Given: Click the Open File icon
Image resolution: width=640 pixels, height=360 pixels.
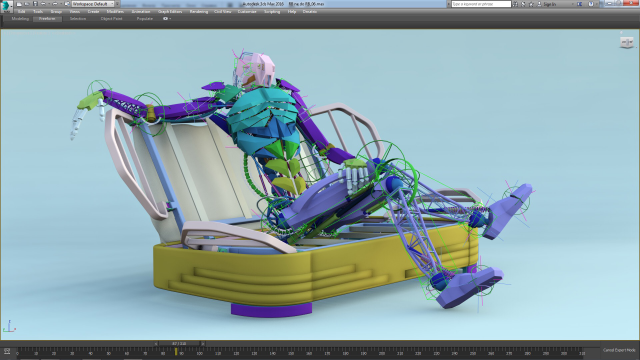Looking at the screenshot, I should pos(27,4).
